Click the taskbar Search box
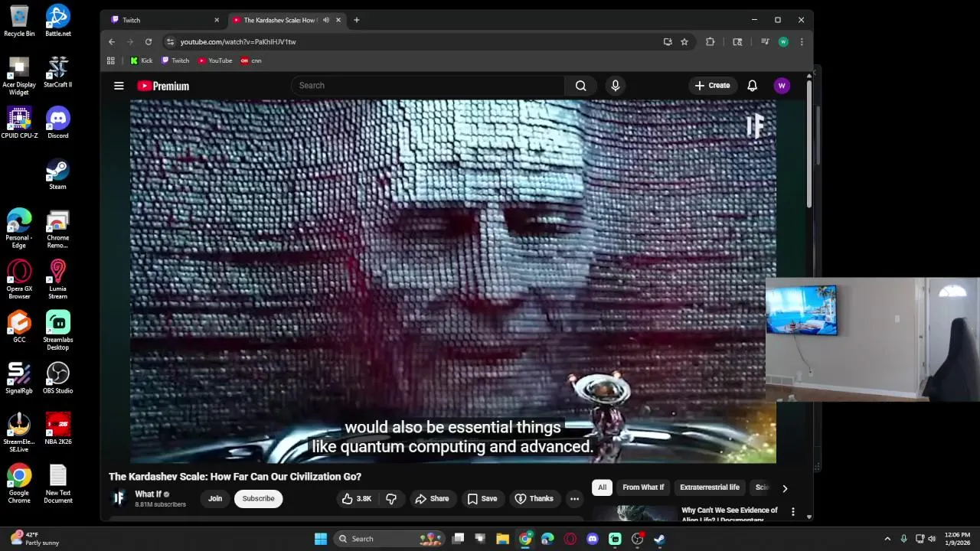This screenshot has width=980, height=551. [x=390, y=539]
